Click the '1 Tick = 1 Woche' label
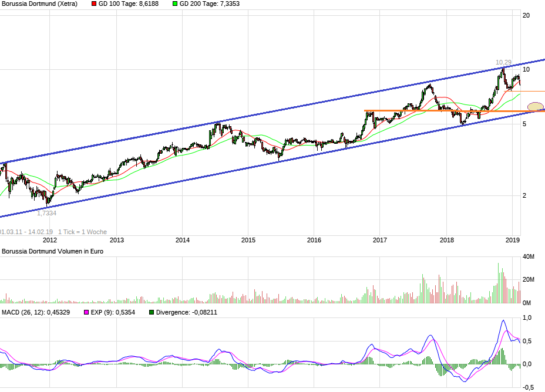The image size is (545, 392). pos(82,232)
